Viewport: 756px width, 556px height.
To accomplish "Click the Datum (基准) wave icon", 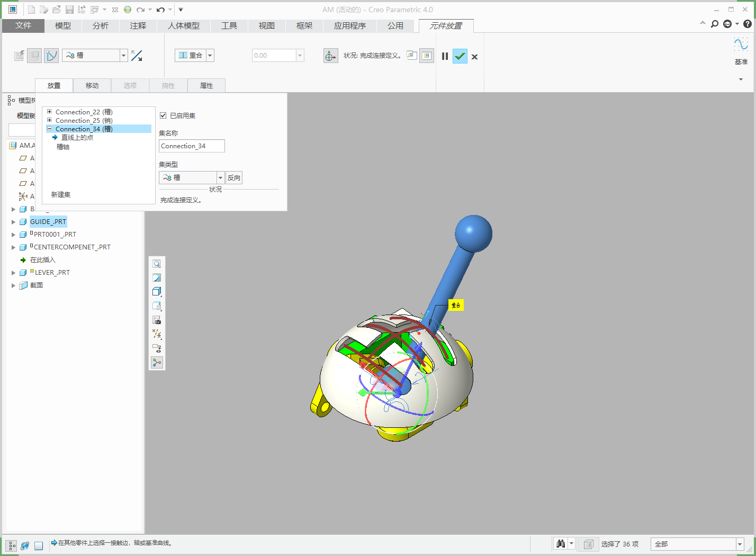I will [741, 45].
